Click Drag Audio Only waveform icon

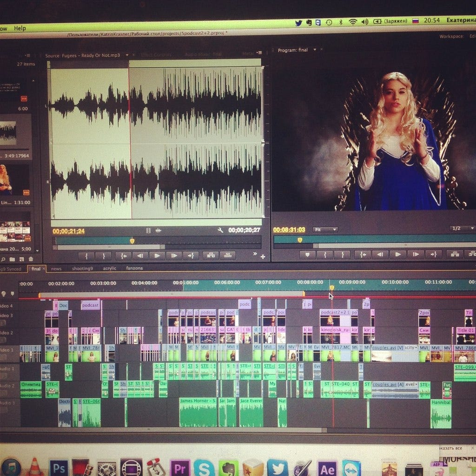(159, 231)
